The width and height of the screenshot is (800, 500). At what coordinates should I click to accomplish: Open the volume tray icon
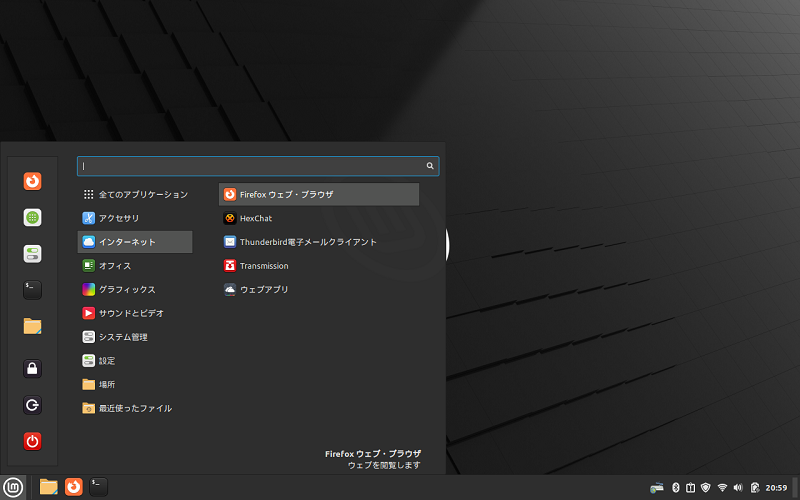tap(738, 488)
